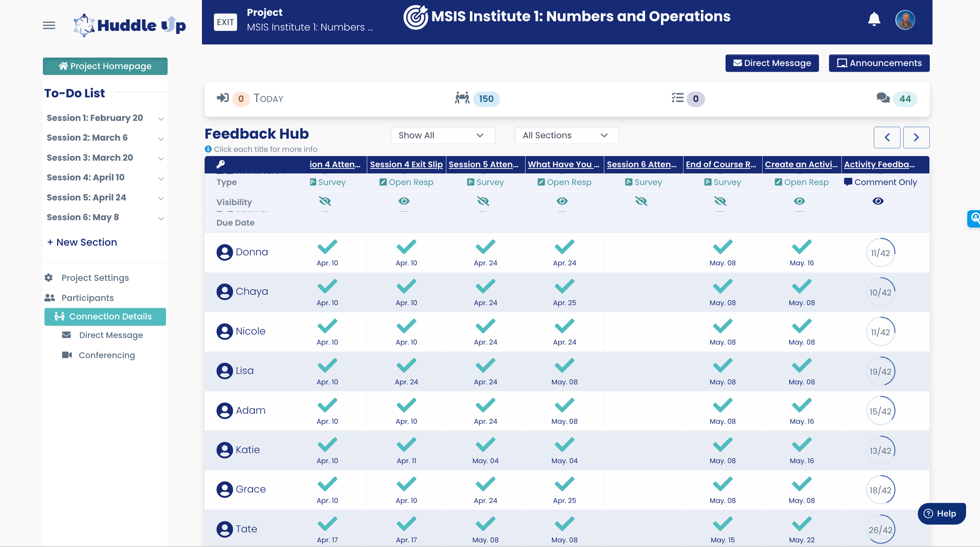Click Adam's avatar icon
Image resolution: width=980 pixels, height=547 pixels.
[x=225, y=411]
